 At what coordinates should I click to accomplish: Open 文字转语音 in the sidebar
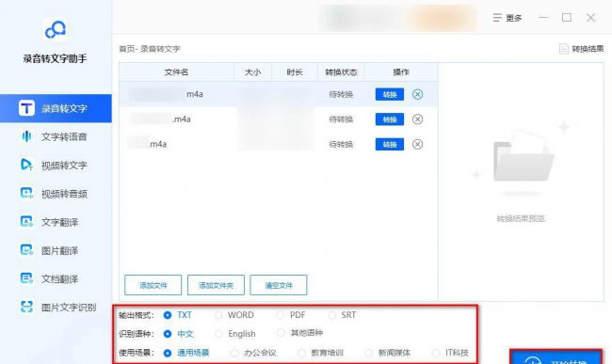56,136
